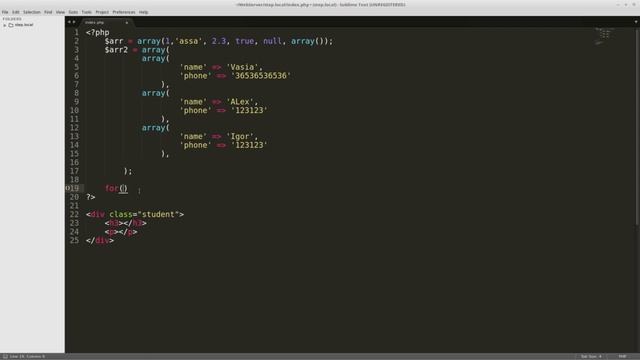The image size is (640, 360).
Task: Click the Line 19, Column status text
Action: coord(27,356)
